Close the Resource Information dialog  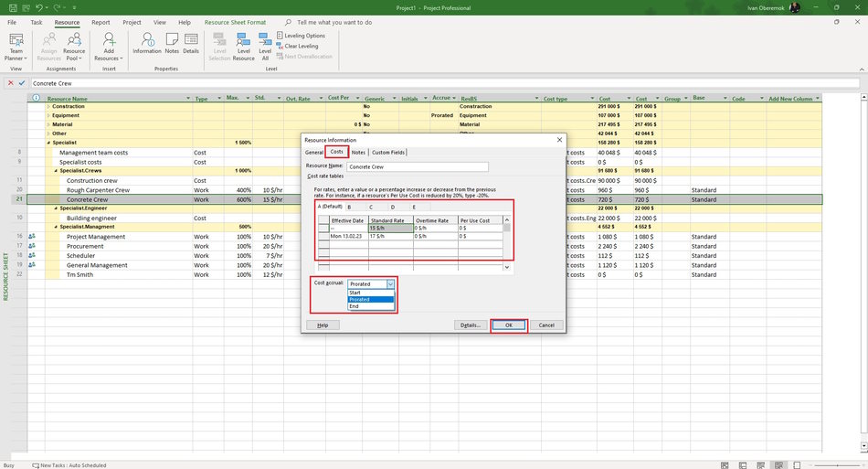pos(559,140)
